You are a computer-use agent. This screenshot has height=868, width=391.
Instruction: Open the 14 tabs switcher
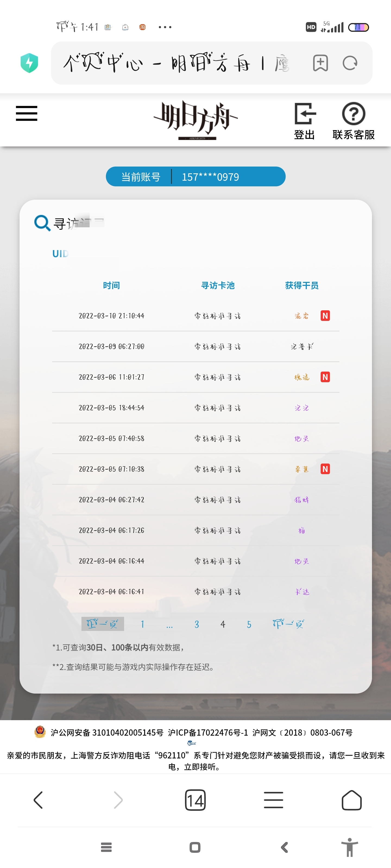click(195, 800)
